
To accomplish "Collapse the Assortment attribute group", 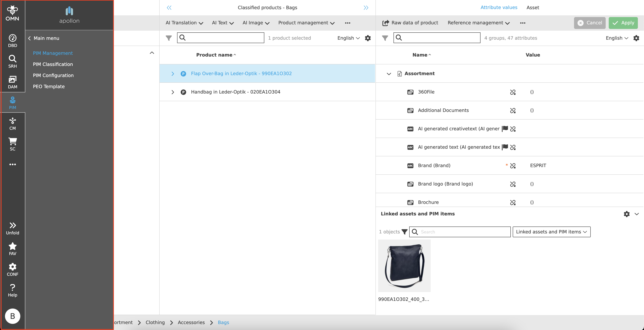I will pos(389,74).
